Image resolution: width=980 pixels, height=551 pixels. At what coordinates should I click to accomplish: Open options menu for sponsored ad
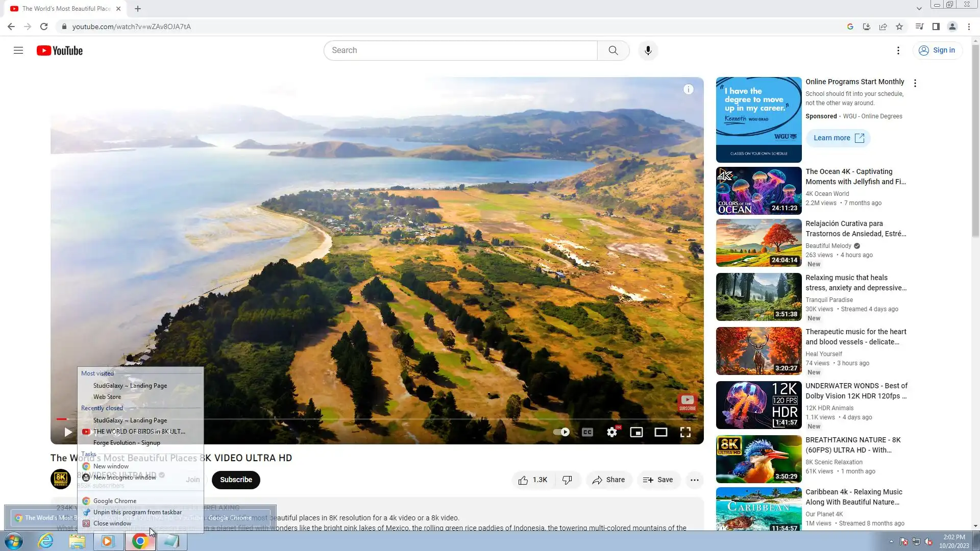tap(915, 83)
